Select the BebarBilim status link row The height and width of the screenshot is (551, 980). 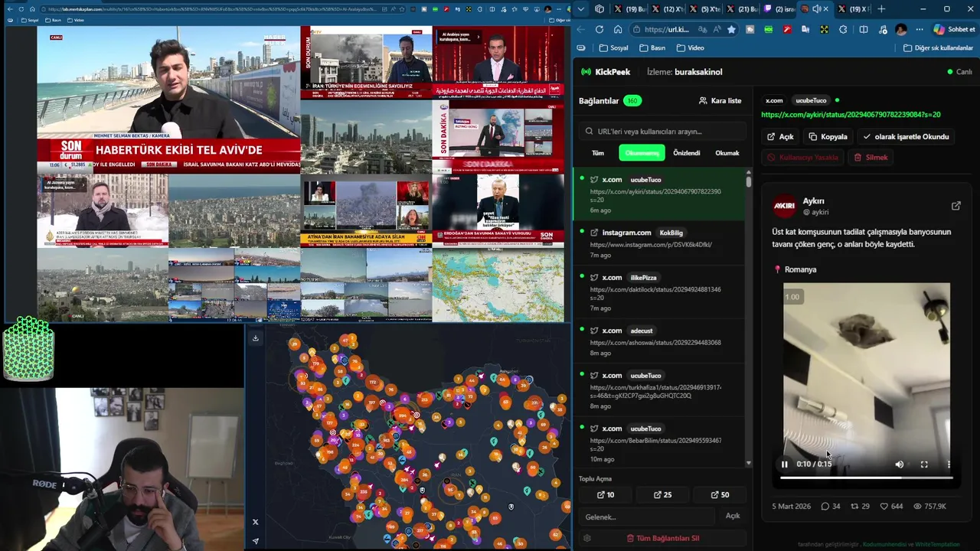click(x=658, y=442)
